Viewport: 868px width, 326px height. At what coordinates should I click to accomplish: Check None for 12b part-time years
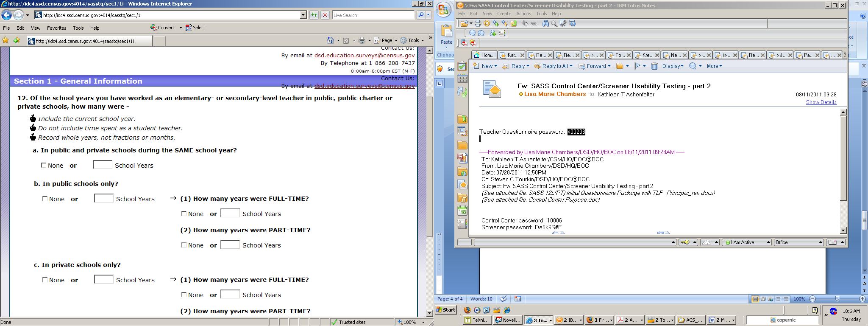(x=184, y=245)
